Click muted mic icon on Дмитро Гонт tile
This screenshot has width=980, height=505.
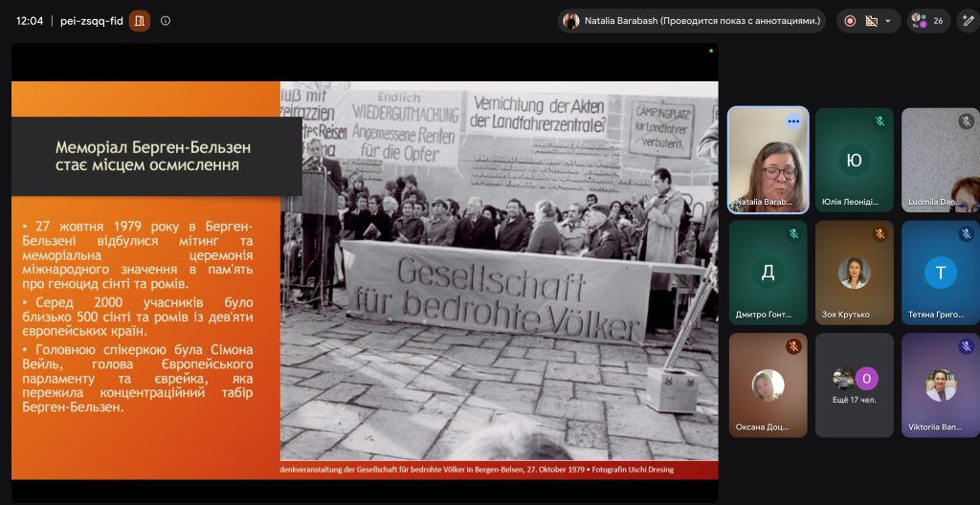(793, 233)
